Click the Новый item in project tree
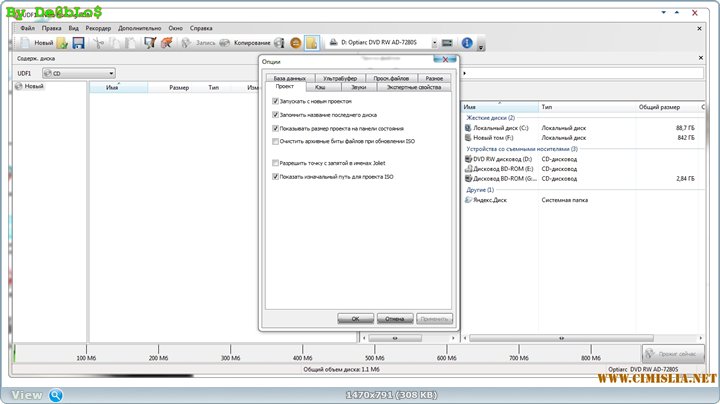 coord(34,87)
